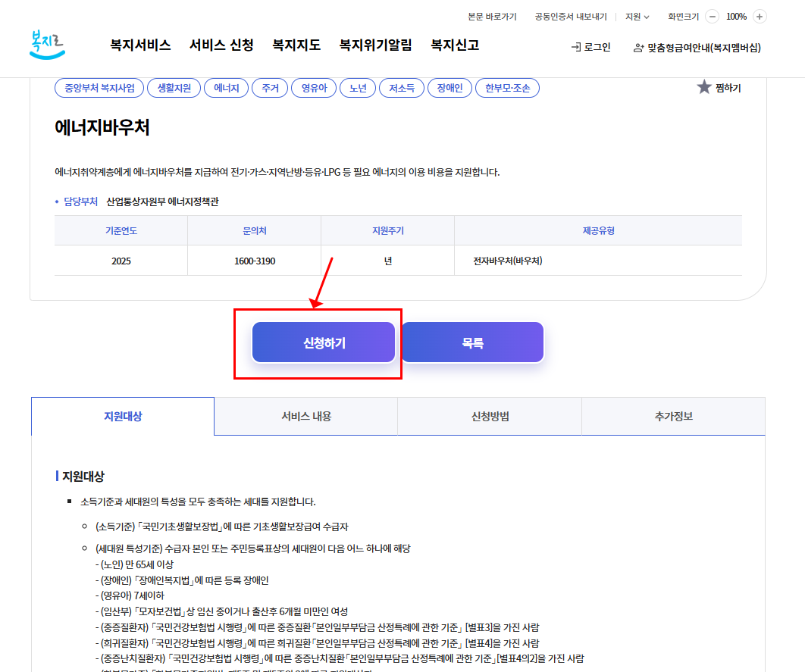Select the 장애인 filter chip
The width and height of the screenshot is (805, 672).
449,87
